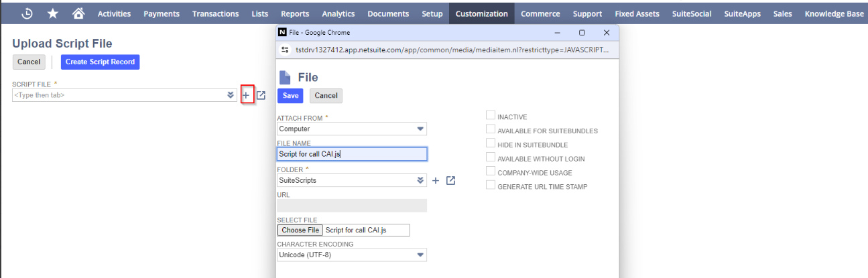This screenshot has width=868, height=278.
Task: Expand the Attach From dropdown
Action: [x=420, y=129]
